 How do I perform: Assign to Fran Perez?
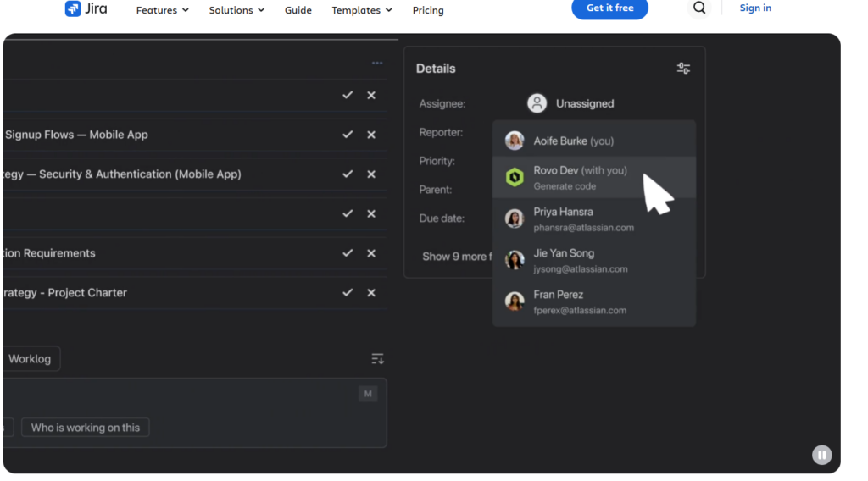[x=594, y=301]
